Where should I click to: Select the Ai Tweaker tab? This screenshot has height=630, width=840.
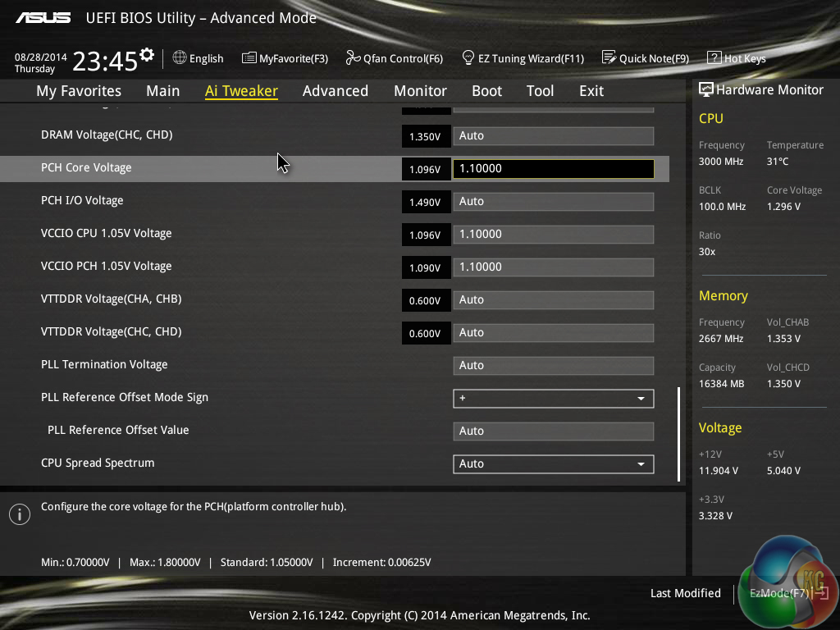[x=241, y=90]
